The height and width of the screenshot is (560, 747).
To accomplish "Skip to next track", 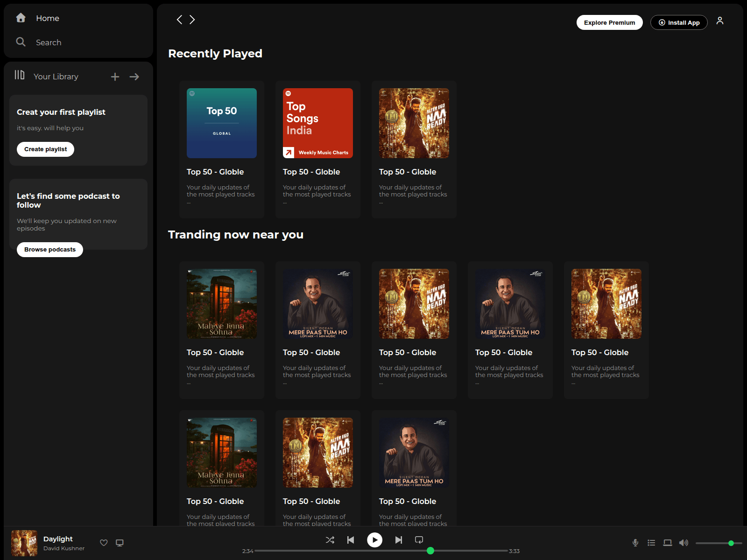I will click(398, 540).
